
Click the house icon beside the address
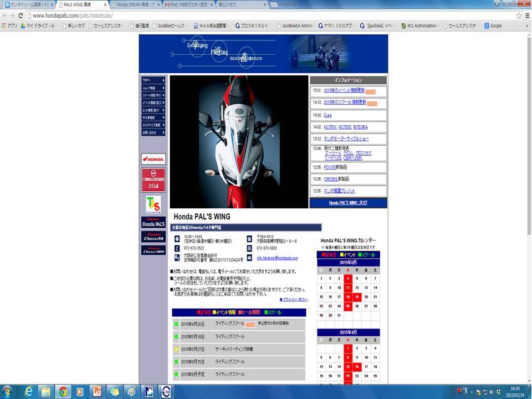coord(249,239)
